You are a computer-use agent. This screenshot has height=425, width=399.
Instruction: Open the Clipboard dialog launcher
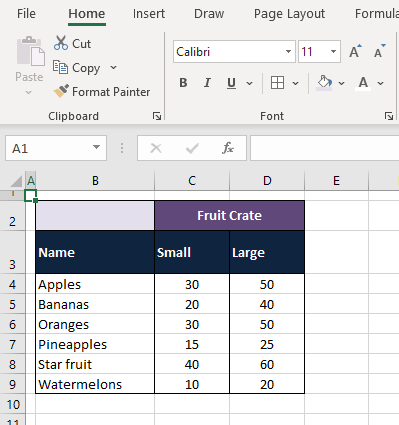157,116
